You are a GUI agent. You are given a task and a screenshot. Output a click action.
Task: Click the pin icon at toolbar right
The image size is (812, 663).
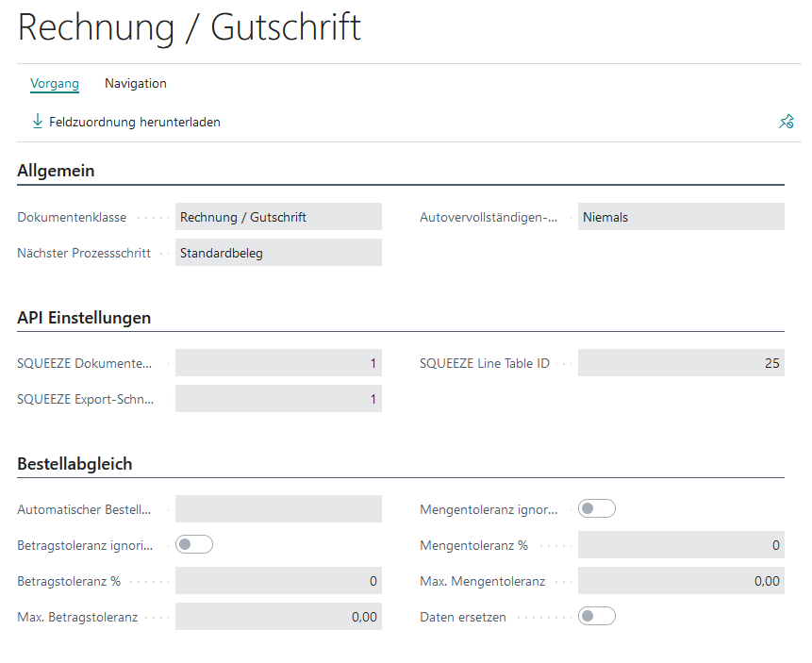pyautogui.click(x=786, y=122)
